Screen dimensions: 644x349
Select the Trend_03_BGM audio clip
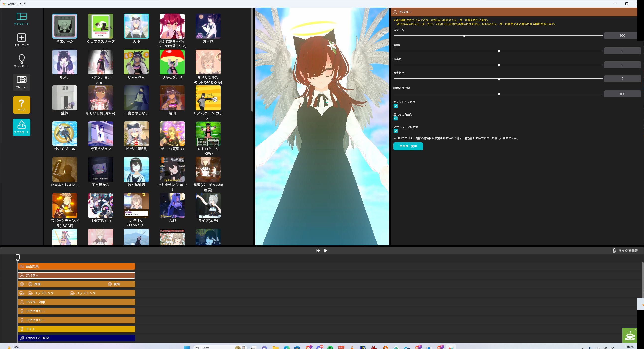(x=76, y=338)
